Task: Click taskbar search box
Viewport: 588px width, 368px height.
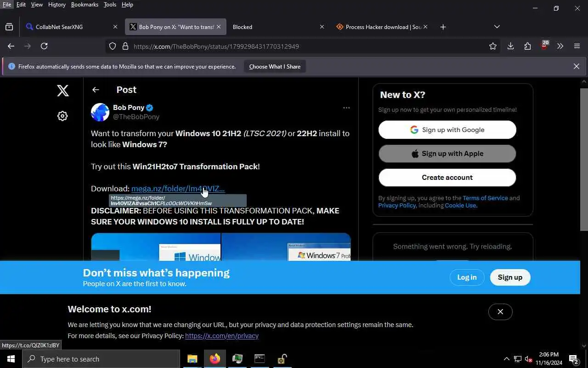Action: coord(101,359)
